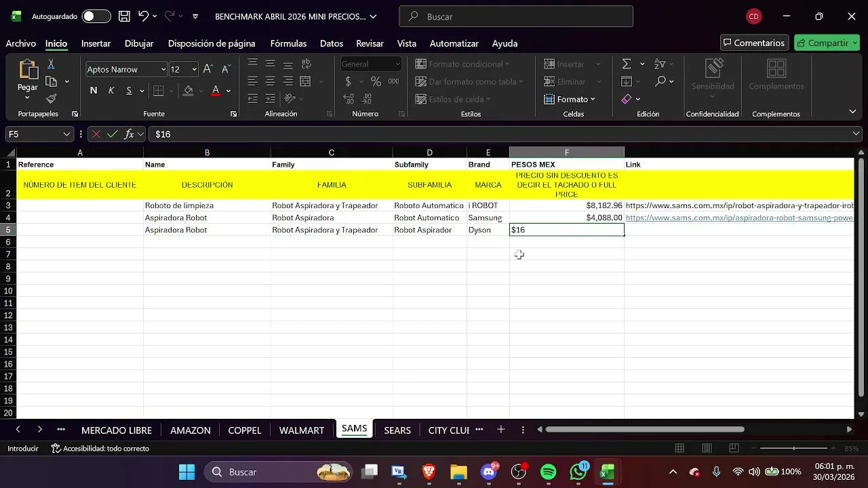
Task: Click the Comentarios button
Action: click(754, 43)
